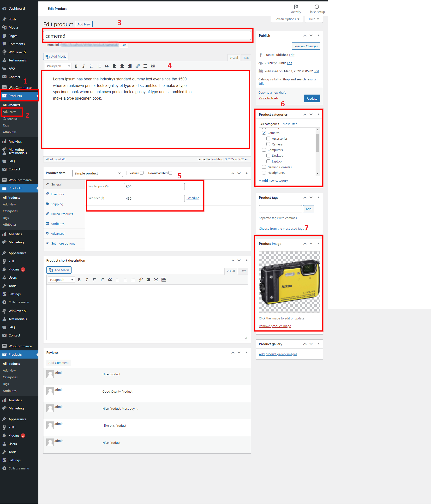Check the Computers category
This screenshot has width=431, height=504.
pos(264,150)
